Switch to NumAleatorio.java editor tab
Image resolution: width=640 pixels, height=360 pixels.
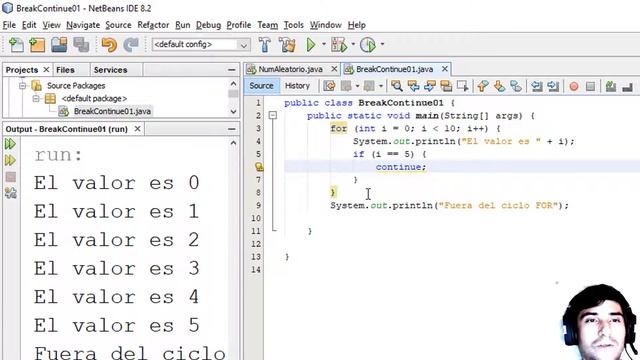pos(290,69)
